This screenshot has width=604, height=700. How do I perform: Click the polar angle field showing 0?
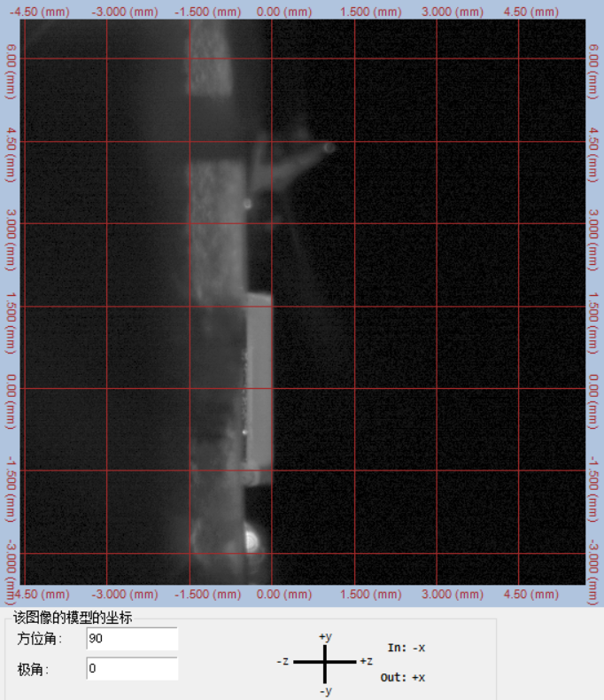132,669
